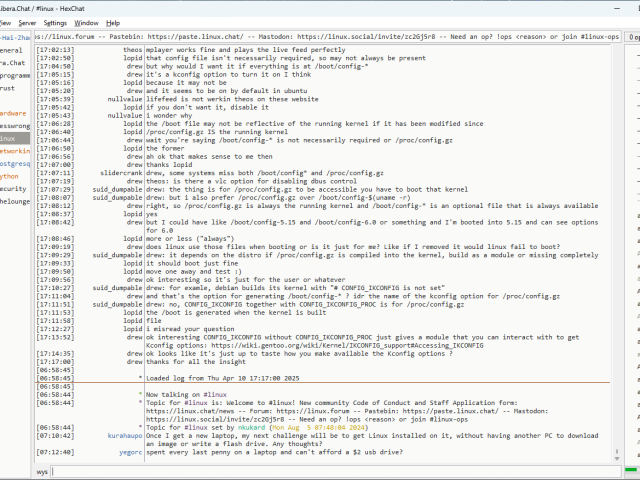This screenshot has width=640, height=480.
Task: Open the Help menu
Action: click(113, 22)
